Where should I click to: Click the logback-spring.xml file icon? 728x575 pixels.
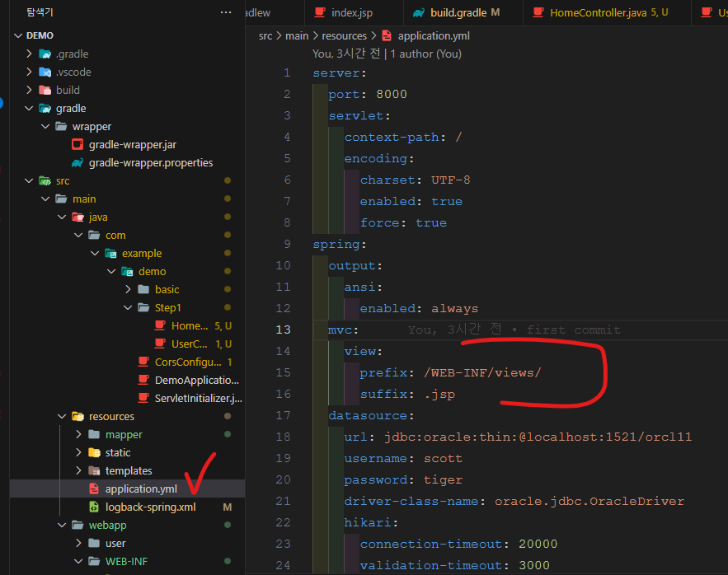point(94,507)
